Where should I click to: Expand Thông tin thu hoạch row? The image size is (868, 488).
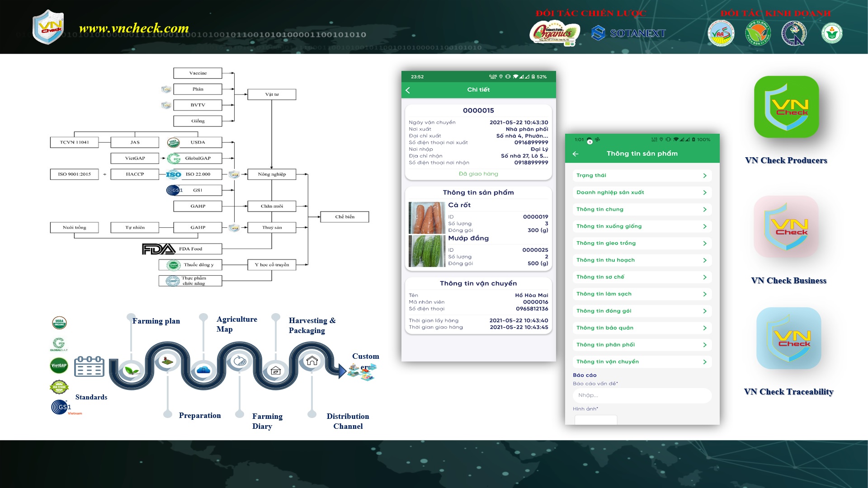click(642, 260)
